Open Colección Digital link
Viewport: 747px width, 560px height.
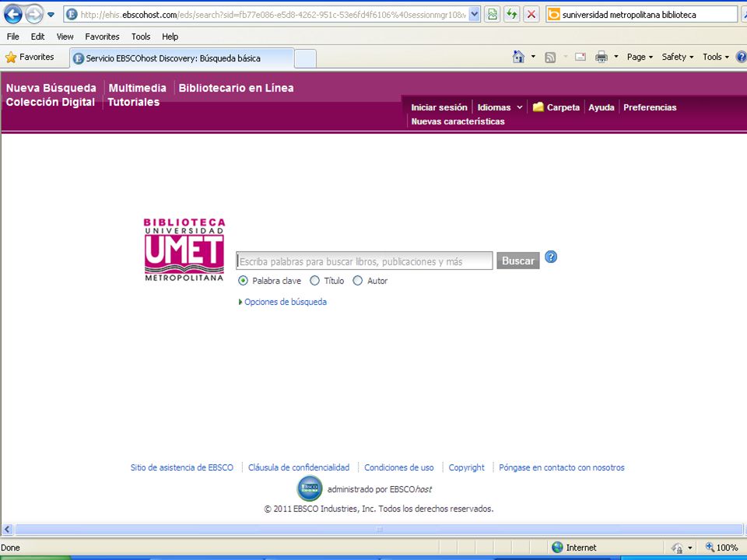click(50, 102)
